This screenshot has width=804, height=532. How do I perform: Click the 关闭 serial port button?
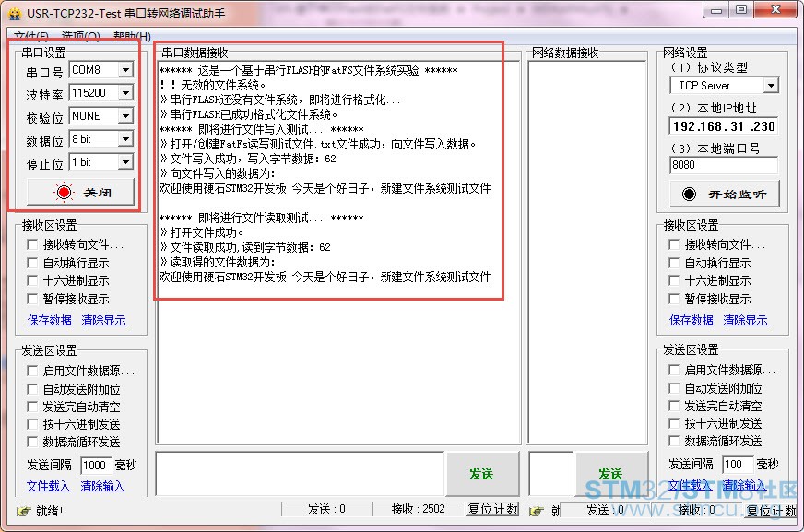pyautogui.click(x=80, y=192)
